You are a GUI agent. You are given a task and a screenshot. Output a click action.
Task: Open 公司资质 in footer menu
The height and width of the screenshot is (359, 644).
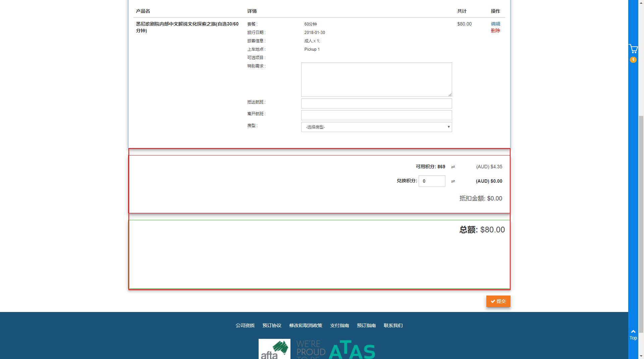click(245, 325)
